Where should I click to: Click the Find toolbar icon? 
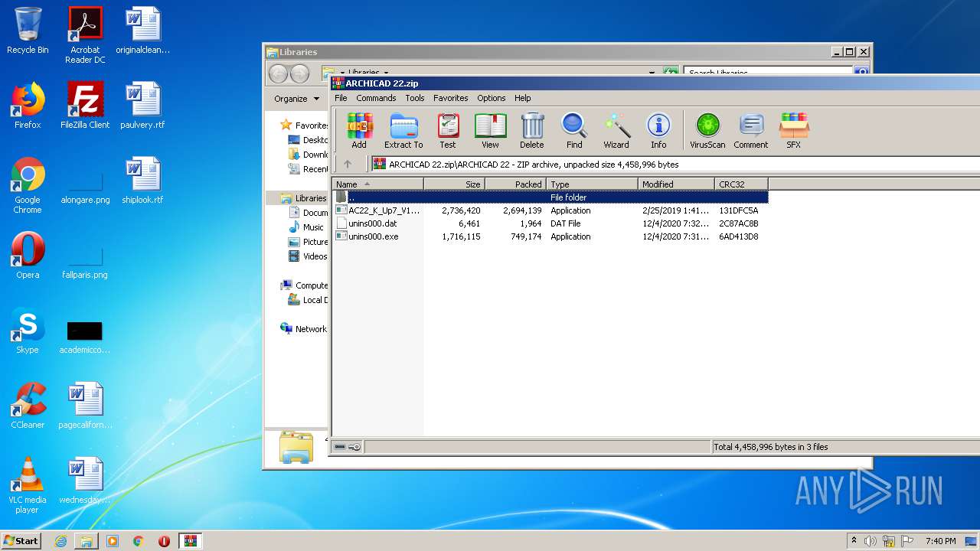(574, 130)
